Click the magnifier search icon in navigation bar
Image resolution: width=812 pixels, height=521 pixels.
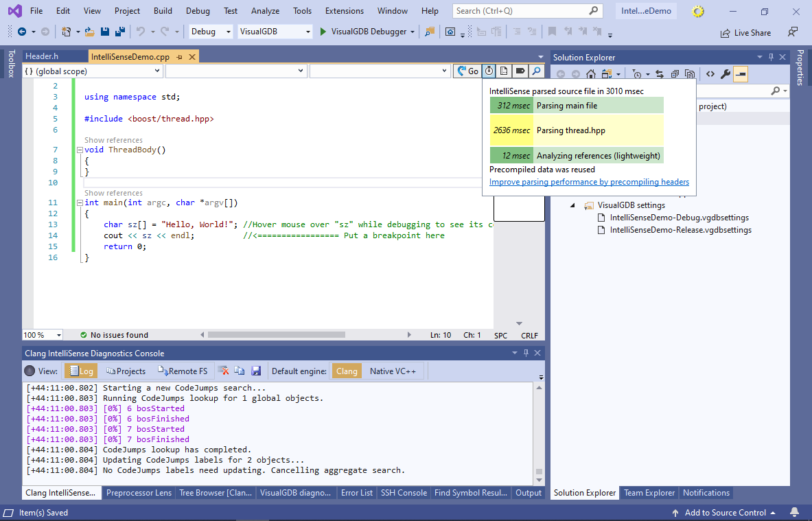[x=537, y=71]
